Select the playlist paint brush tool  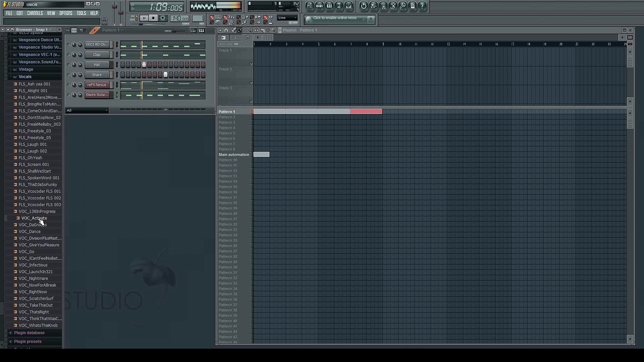(x=239, y=30)
